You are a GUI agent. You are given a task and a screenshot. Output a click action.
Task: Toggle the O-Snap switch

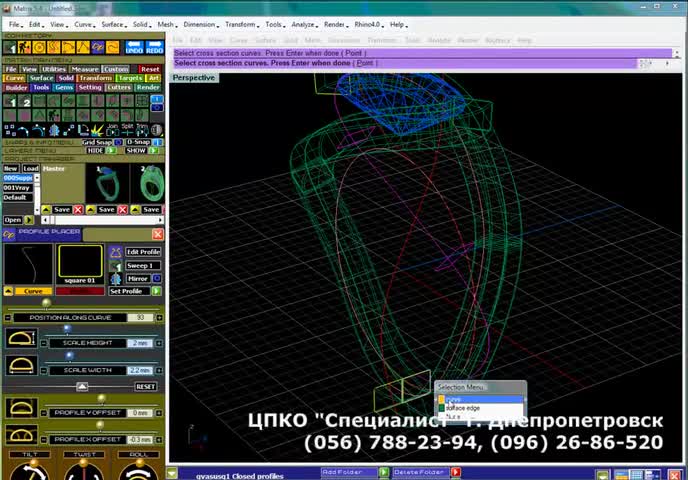coord(157,142)
